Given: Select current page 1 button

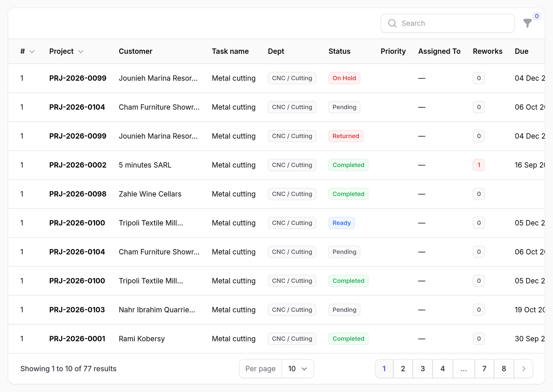Looking at the screenshot, I should [384, 369].
